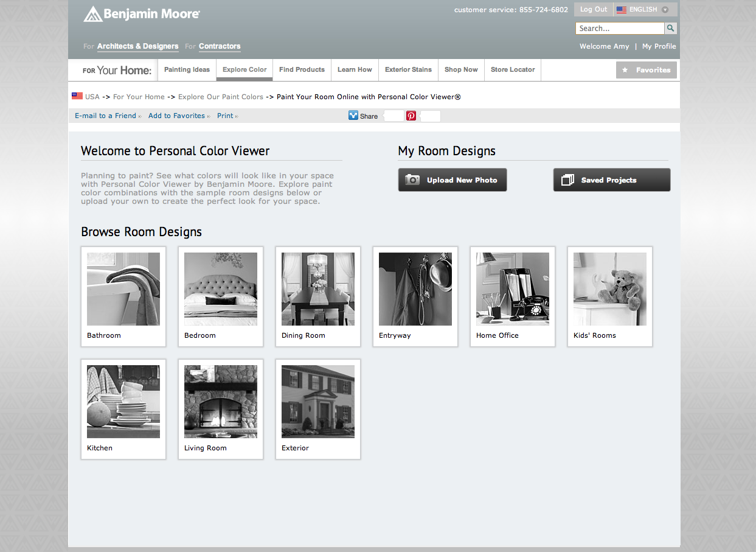Click the Favorites button
This screenshot has height=552, width=756.
(x=646, y=70)
